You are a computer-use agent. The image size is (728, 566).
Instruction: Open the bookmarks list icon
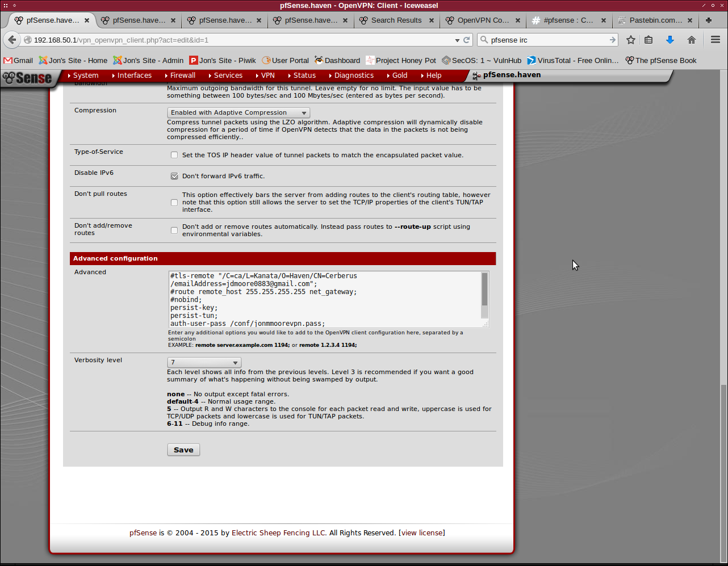(648, 40)
